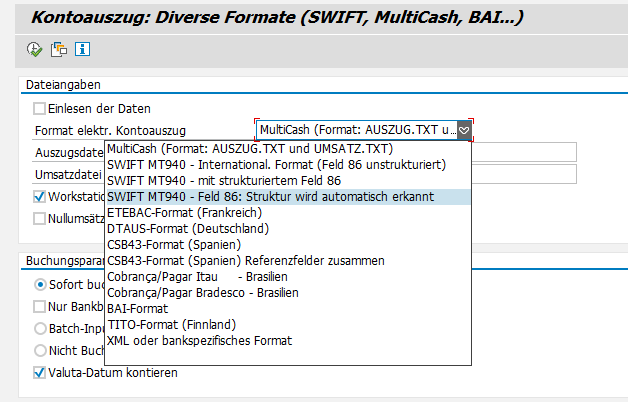This screenshot has height=402, width=628.
Task: Select the Batch-Input radio button
Action: click(x=40, y=328)
